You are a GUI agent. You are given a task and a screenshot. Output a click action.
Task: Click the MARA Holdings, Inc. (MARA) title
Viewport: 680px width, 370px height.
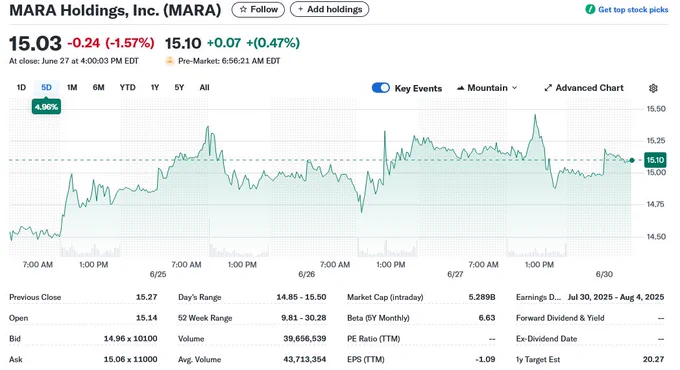pos(115,10)
